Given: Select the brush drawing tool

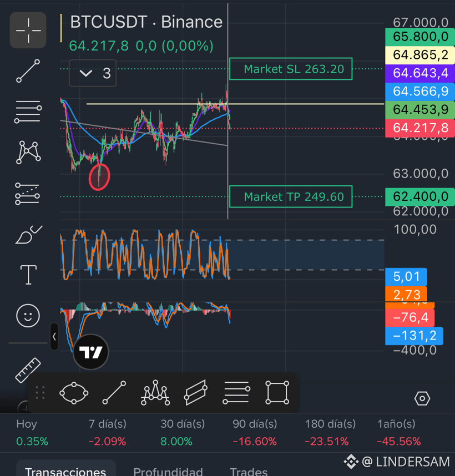Looking at the screenshot, I should click(28, 234).
